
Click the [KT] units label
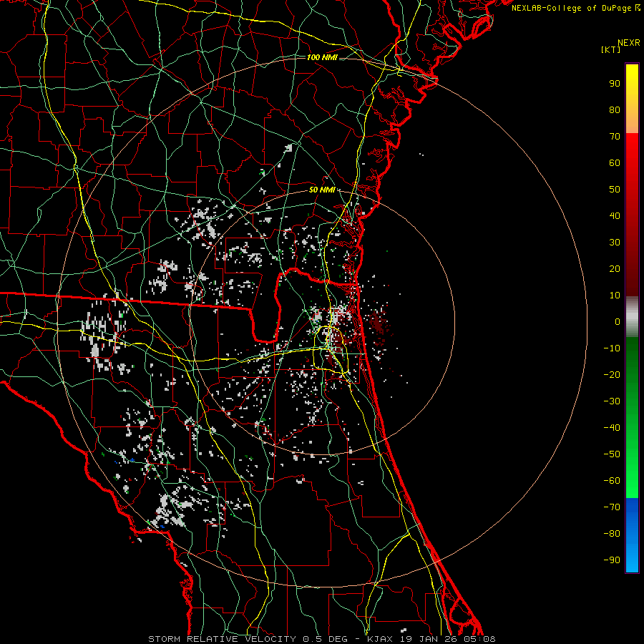[612, 50]
